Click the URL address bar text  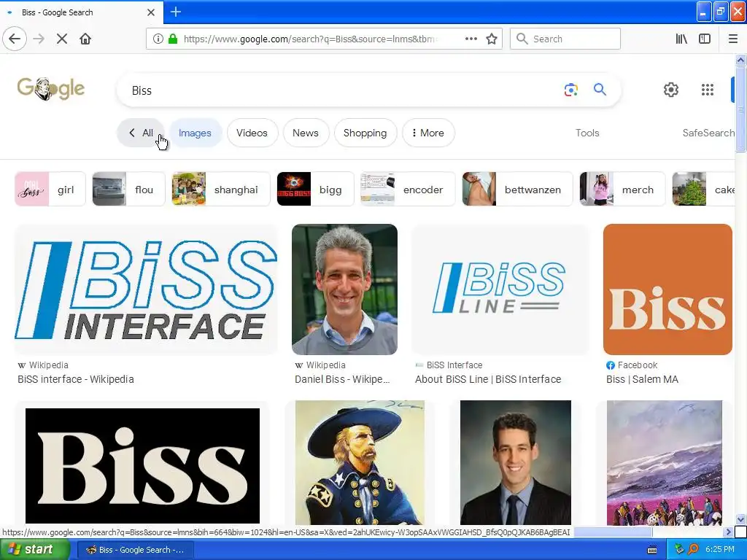309,39
